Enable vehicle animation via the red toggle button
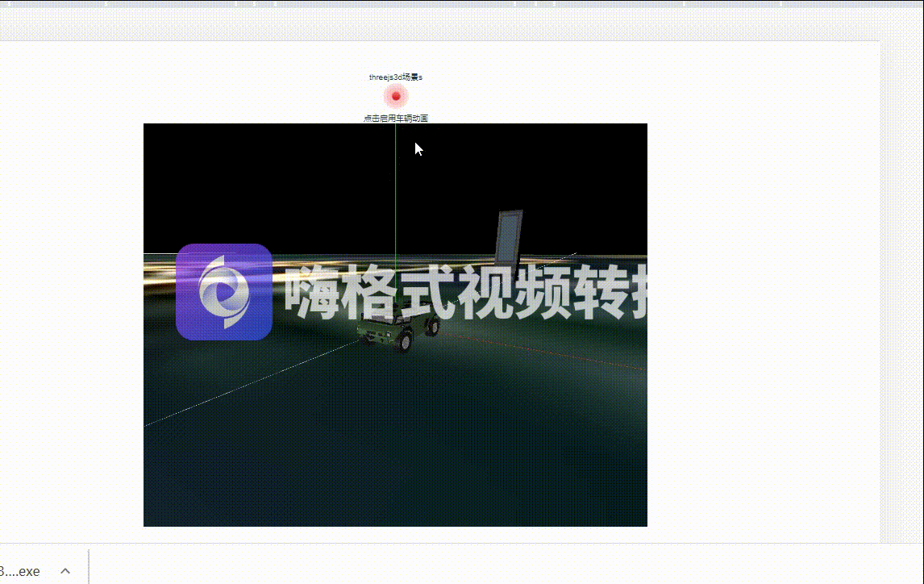Image resolution: width=924 pixels, height=584 pixels. tap(396, 95)
